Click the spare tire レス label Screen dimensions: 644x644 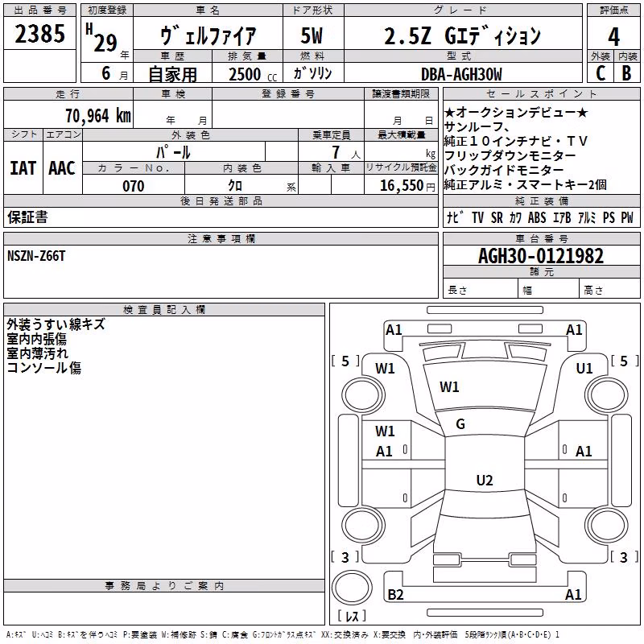(x=352, y=616)
